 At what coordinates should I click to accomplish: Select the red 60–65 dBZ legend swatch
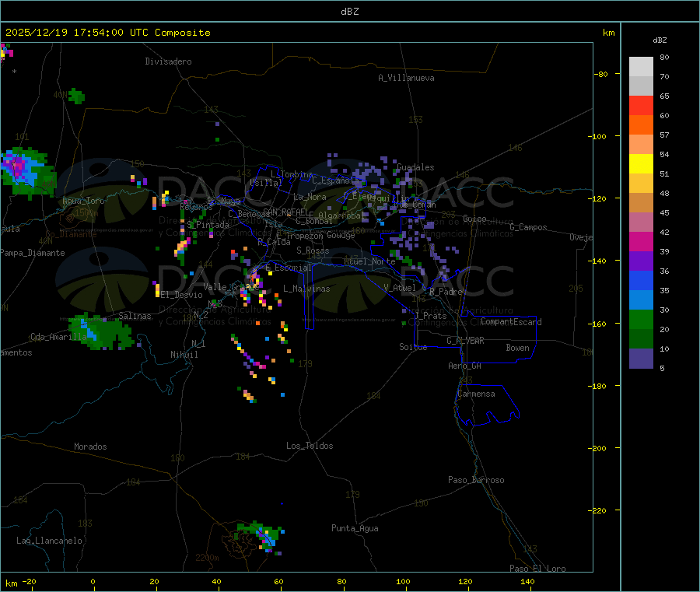641,105
